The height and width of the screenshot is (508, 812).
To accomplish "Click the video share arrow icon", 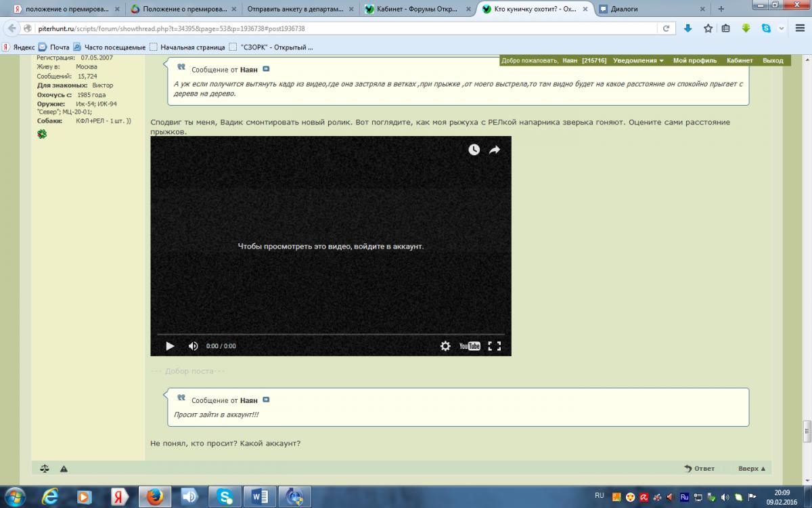I will (x=495, y=150).
